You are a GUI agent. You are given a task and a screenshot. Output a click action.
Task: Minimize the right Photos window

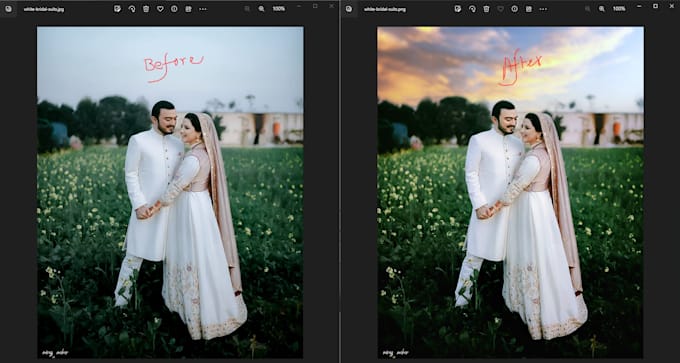point(639,6)
